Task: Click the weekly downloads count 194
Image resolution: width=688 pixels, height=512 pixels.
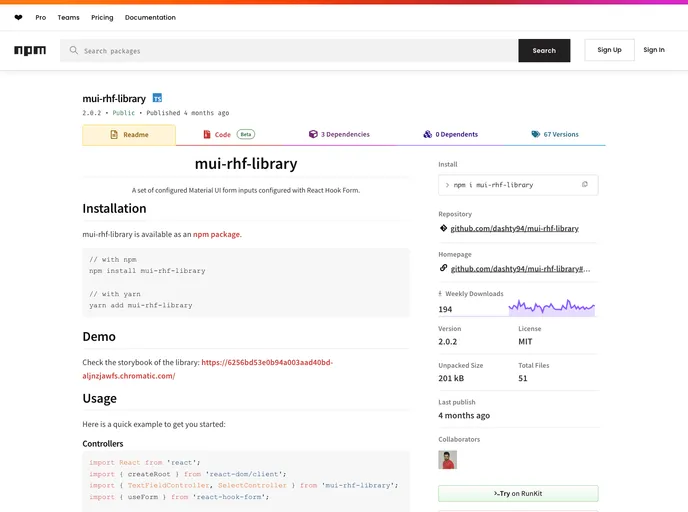Action: [x=445, y=309]
